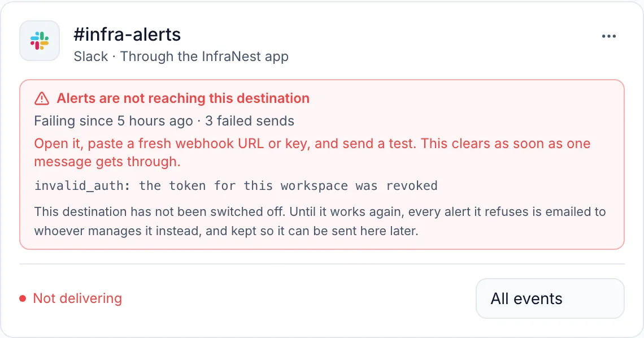Image resolution: width=644 pixels, height=338 pixels.
Task: Click the 'message gets through.' red text line
Action: coord(107,162)
